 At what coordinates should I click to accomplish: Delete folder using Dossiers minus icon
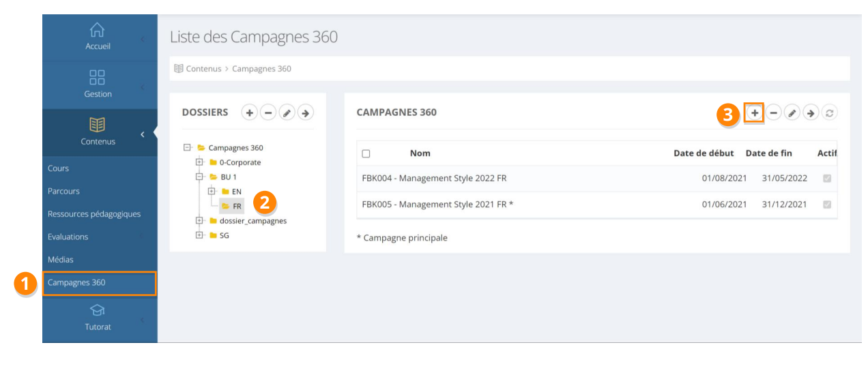point(268,113)
